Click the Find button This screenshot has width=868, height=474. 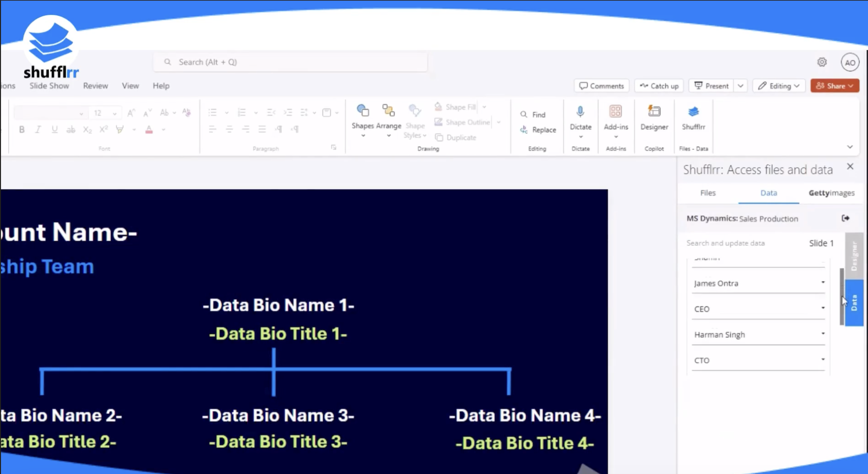click(533, 115)
